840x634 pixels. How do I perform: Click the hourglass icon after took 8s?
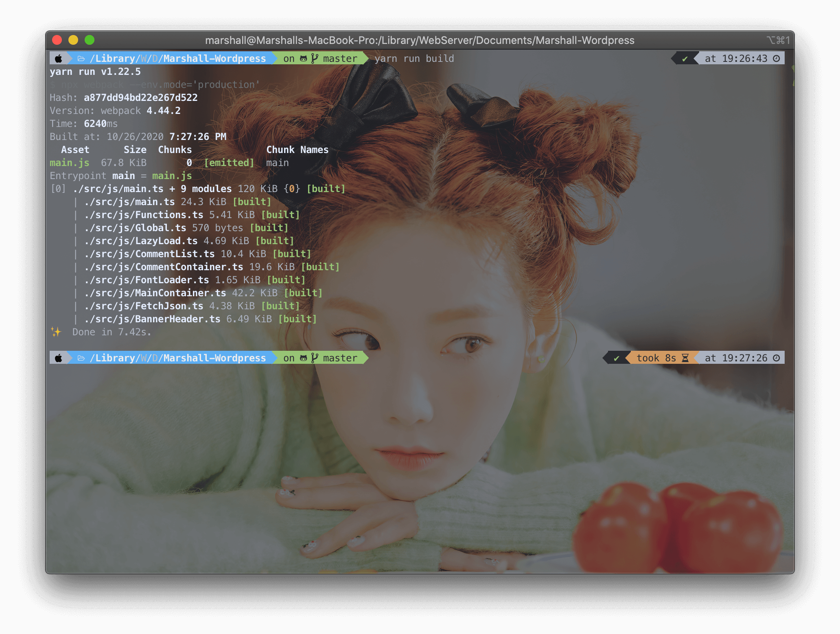point(685,358)
